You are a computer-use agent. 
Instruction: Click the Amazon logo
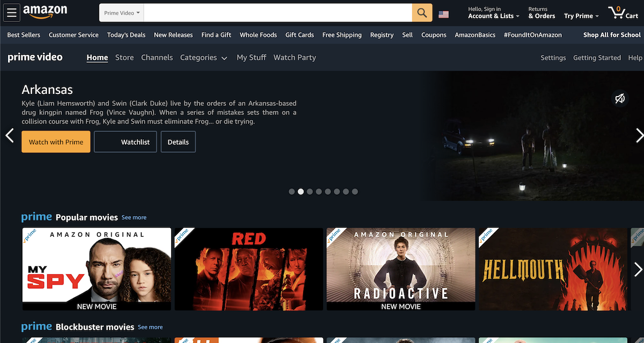point(45,12)
